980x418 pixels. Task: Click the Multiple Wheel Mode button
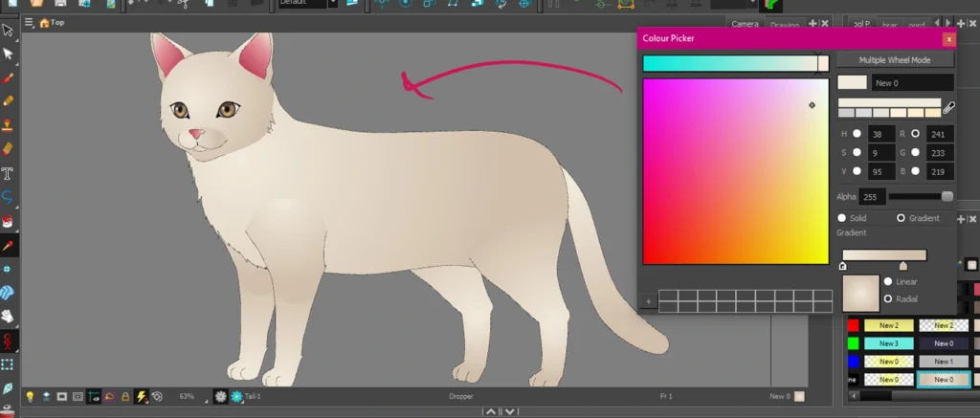895,60
